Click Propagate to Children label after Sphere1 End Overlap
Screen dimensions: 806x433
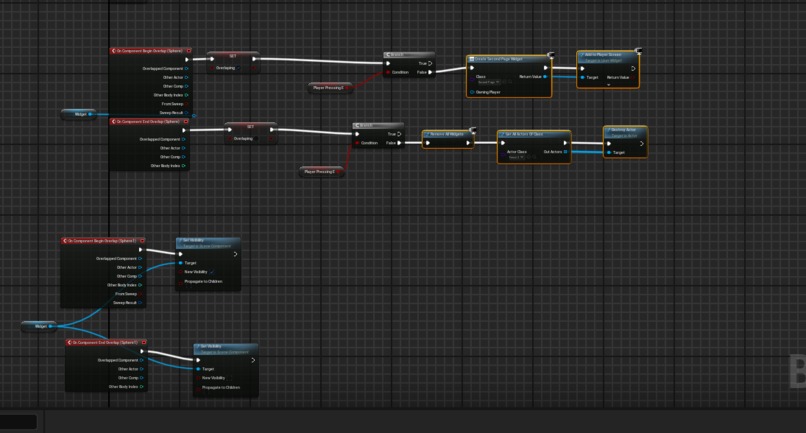coord(221,388)
